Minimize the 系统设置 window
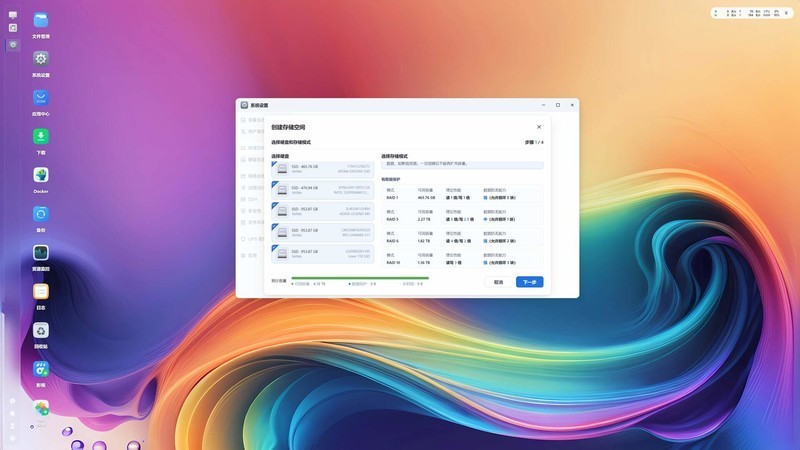800x450 pixels. 543,105
